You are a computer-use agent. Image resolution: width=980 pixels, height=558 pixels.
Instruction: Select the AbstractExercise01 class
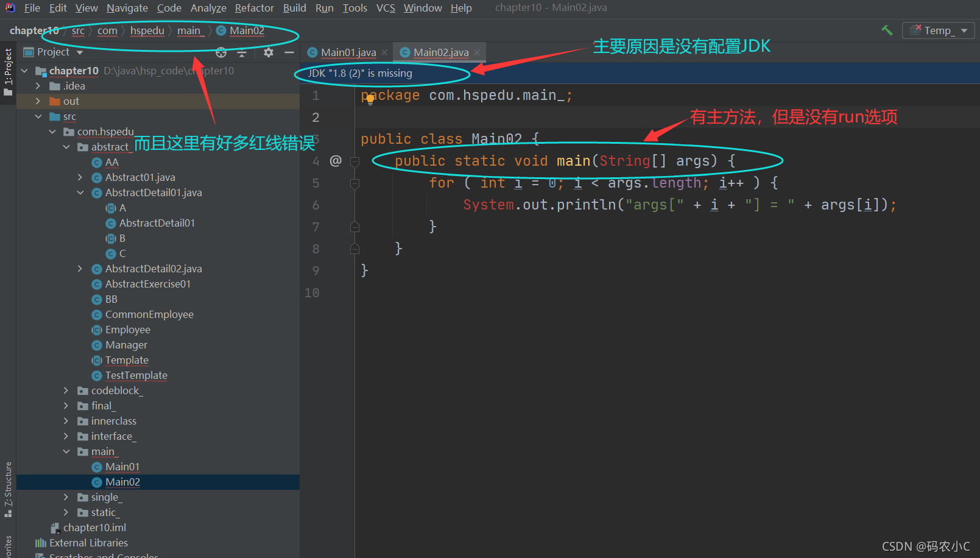click(148, 284)
